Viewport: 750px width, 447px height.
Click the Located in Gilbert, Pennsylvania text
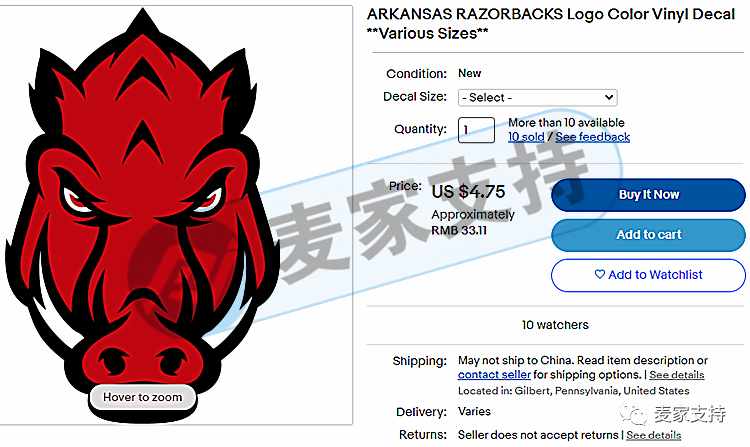[x=574, y=391]
